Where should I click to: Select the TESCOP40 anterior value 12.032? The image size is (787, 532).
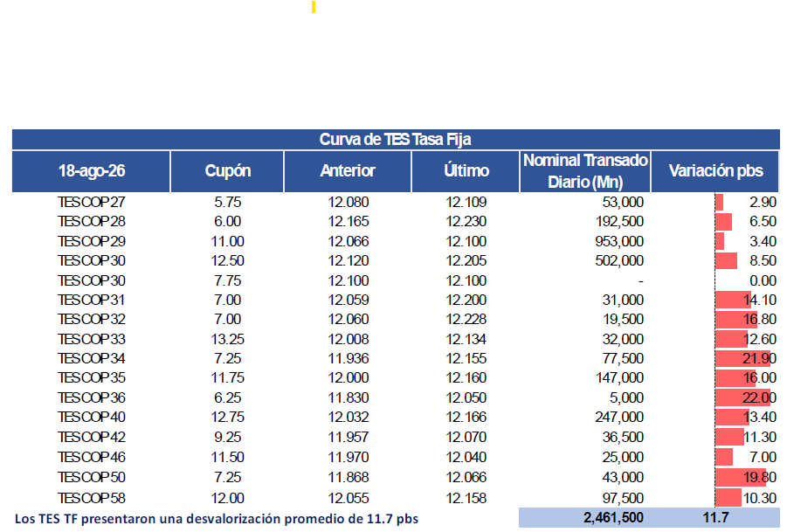pos(349,417)
